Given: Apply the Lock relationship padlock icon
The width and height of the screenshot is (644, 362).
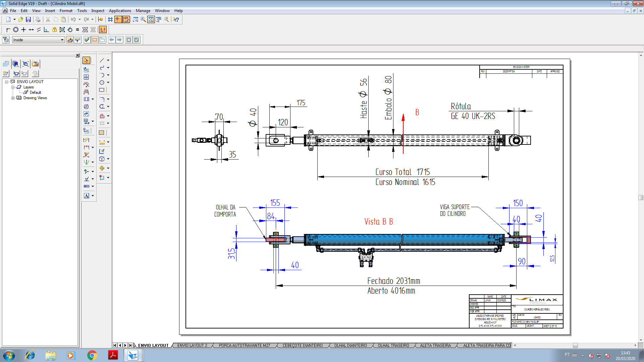Looking at the screenshot, I should click(54, 29).
